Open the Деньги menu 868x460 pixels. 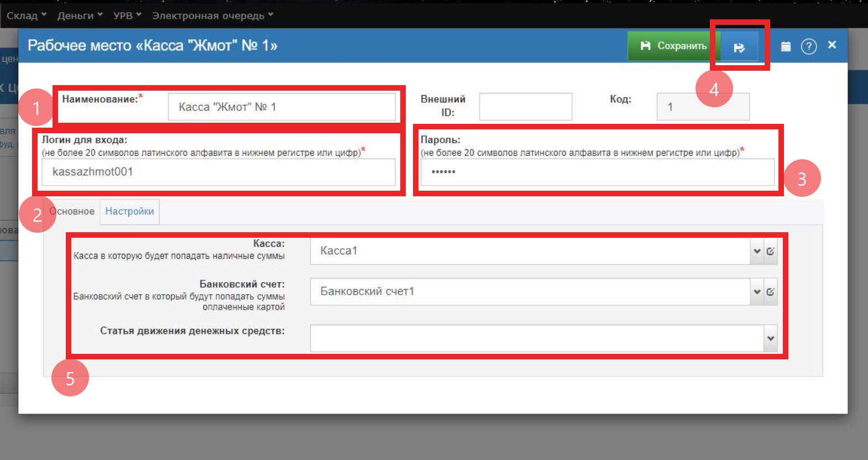tap(80, 15)
